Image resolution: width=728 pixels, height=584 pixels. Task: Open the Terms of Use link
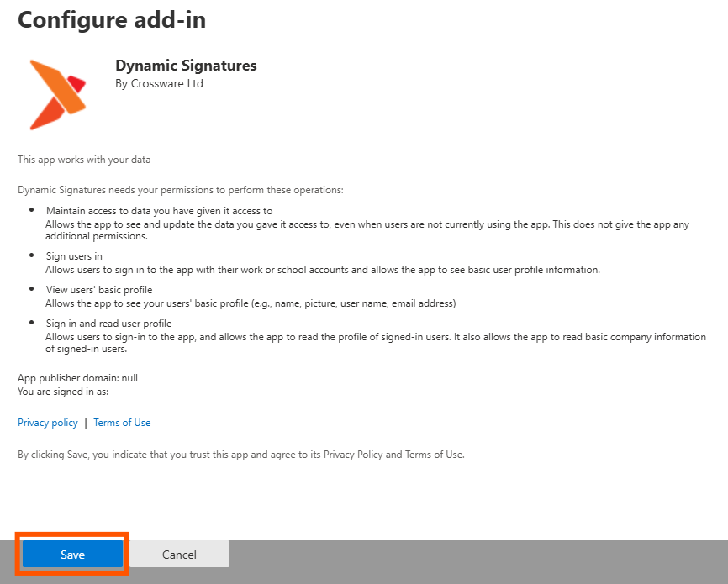(122, 423)
